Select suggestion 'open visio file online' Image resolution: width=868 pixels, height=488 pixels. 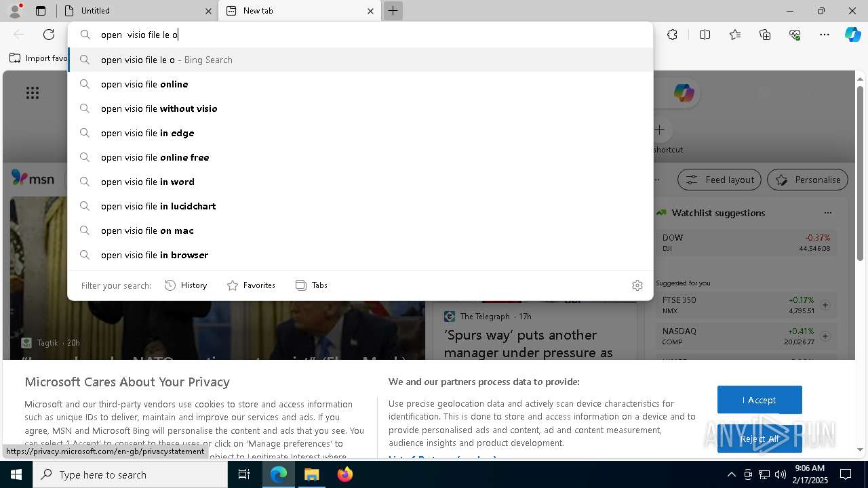(360, 84)
